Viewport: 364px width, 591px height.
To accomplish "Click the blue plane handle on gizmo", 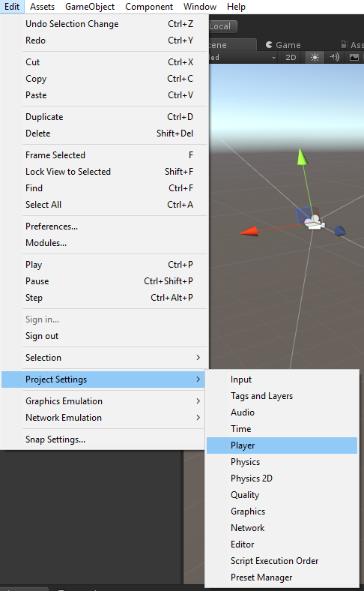I will [303, 215].
